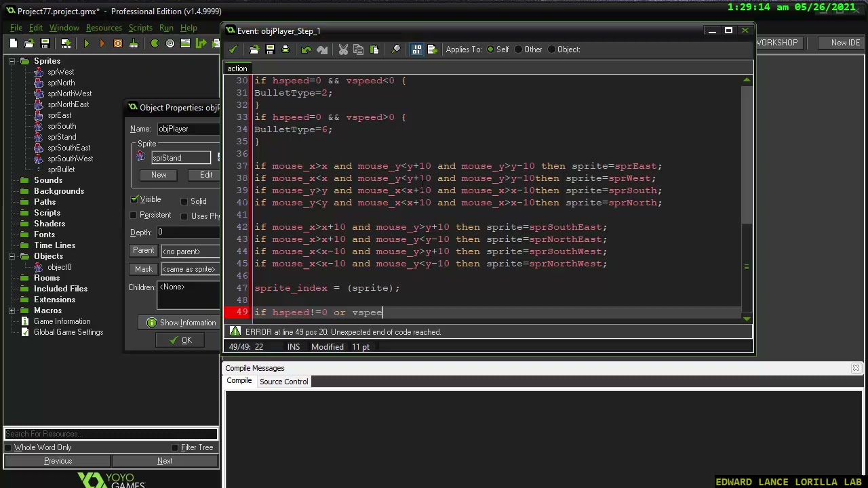This screenshot has height=488, width=868.
Task: Redo the edit in code editor
Action: 322,49
